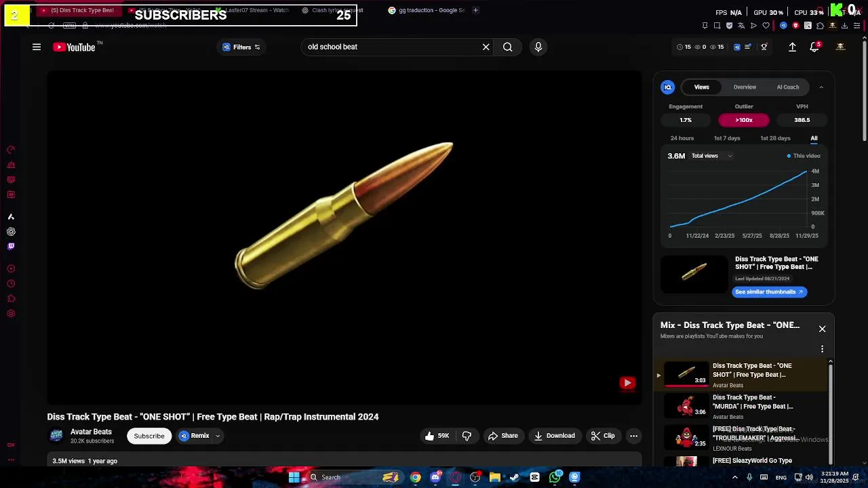Click the heart bookmark icon in toolbar
Image resolution: width=868 pixels, height=488 pixels.
click(766, 26)
